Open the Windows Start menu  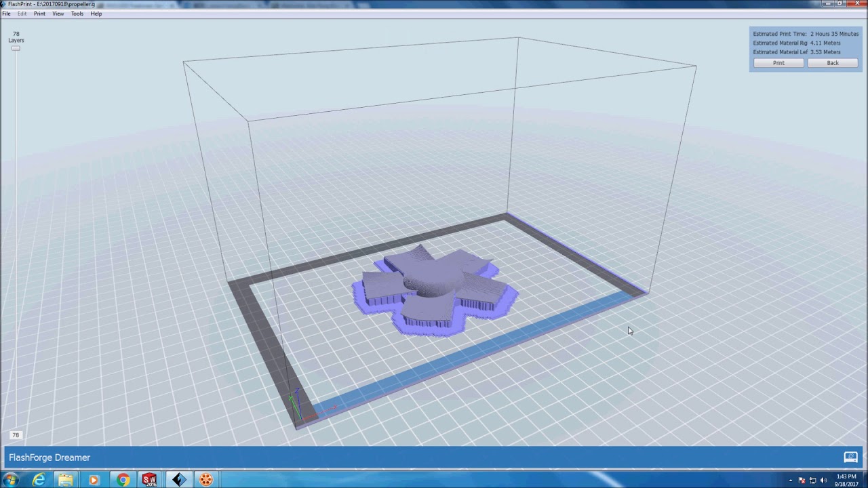point(11,480)
